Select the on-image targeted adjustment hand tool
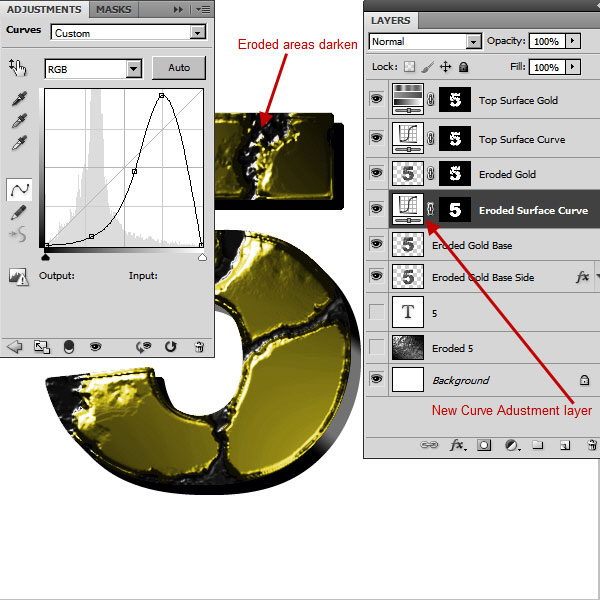Screen dimensions: 600x600 [x=18, y=68]
